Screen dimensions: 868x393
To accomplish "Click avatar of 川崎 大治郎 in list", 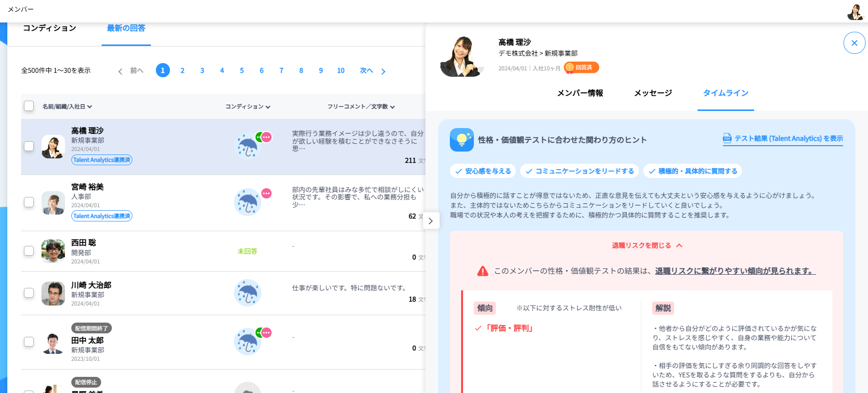I will [53, 293].
